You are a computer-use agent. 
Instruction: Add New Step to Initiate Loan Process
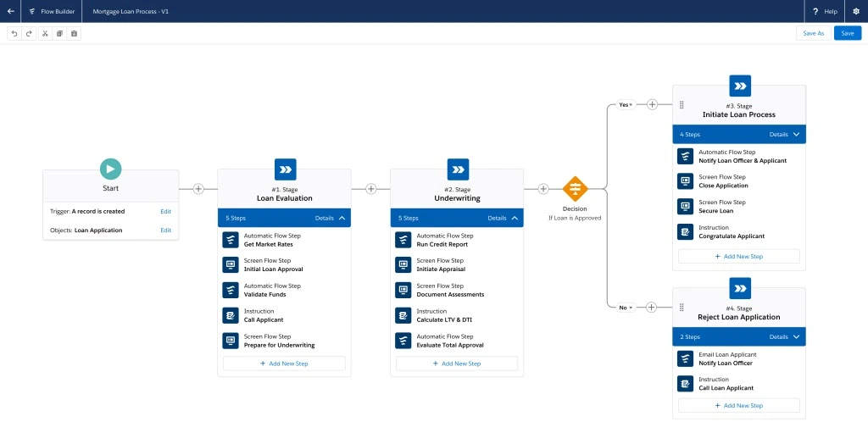point(739,257)
